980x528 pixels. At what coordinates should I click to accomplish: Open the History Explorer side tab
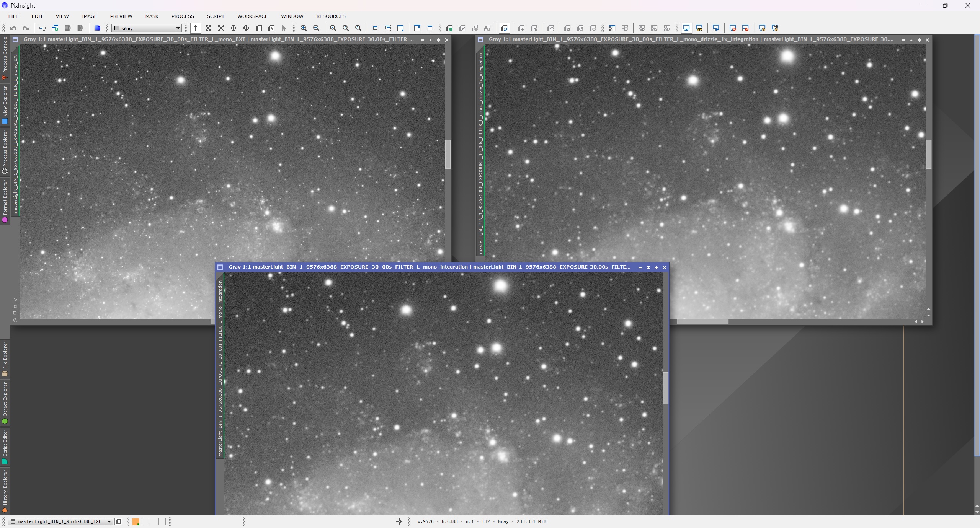tap(5, 491)
